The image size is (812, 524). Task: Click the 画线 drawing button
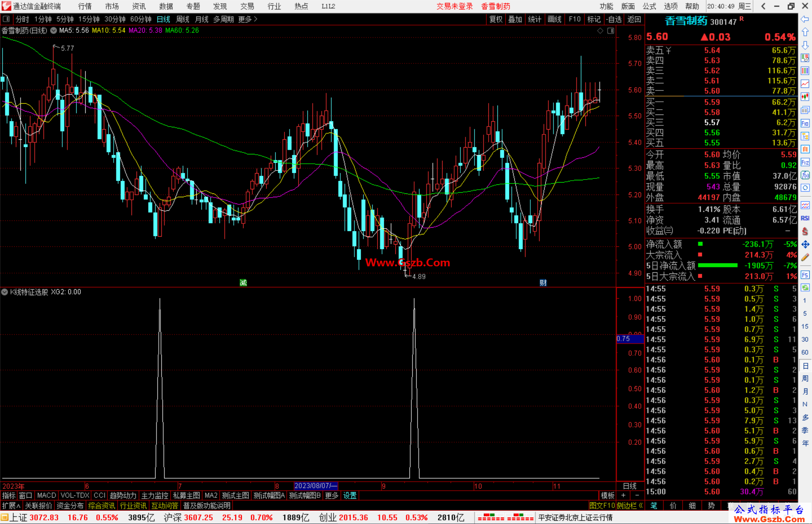(554, 19)
